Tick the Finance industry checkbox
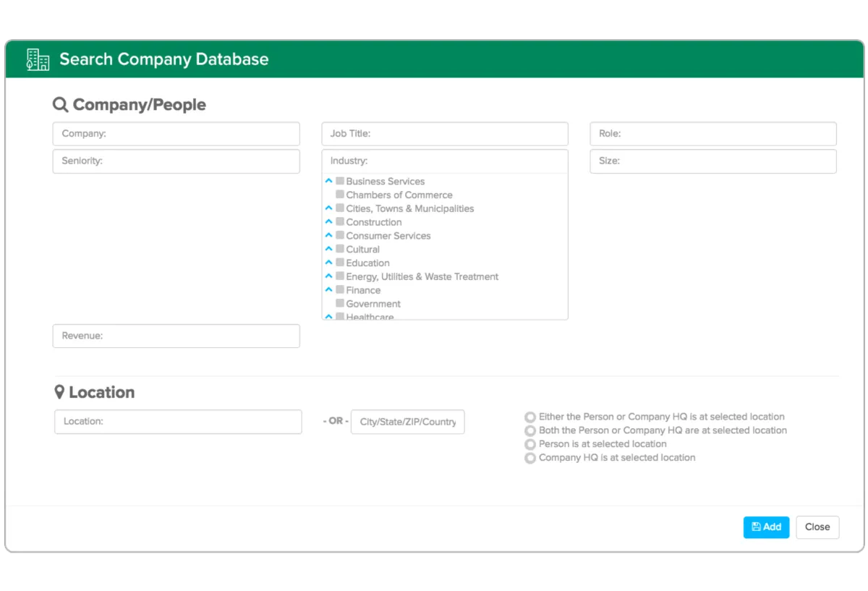The image size is (868, 591). click(340, 289)
